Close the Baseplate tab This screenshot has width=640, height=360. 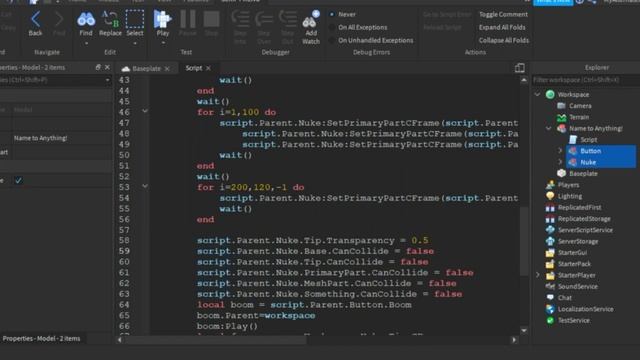point(167,69)
